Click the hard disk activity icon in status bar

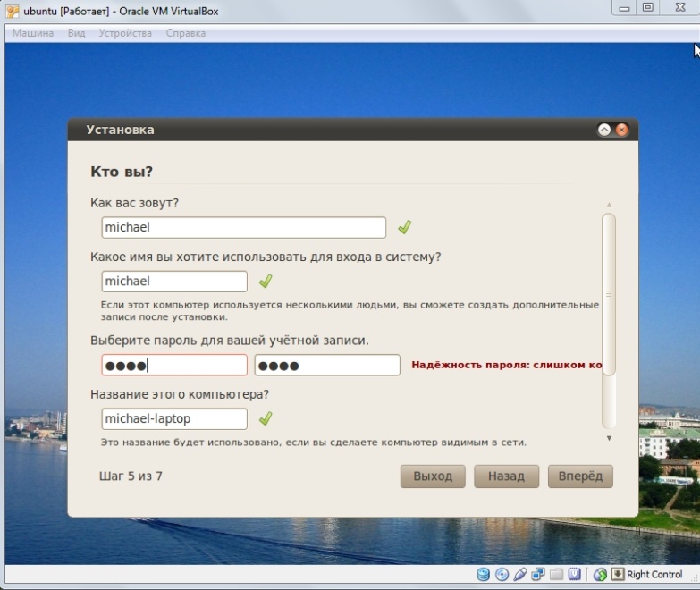483,574
